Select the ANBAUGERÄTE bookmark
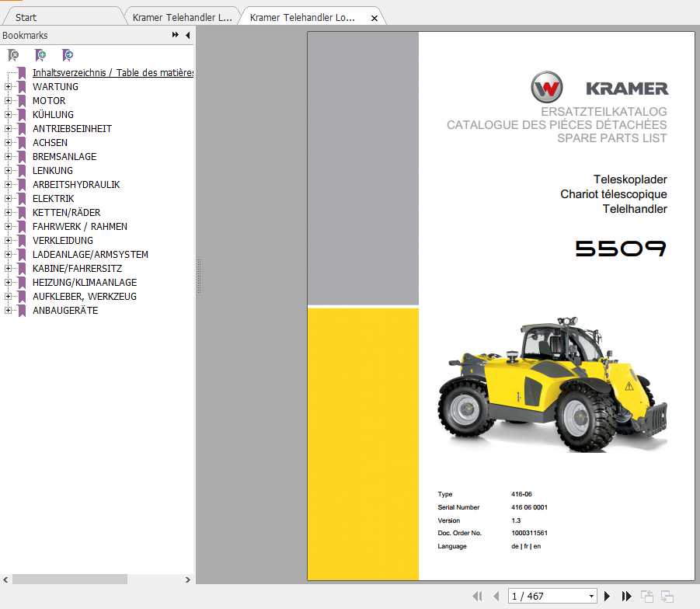This screenshot has width=700, height=609. point(65,310)
